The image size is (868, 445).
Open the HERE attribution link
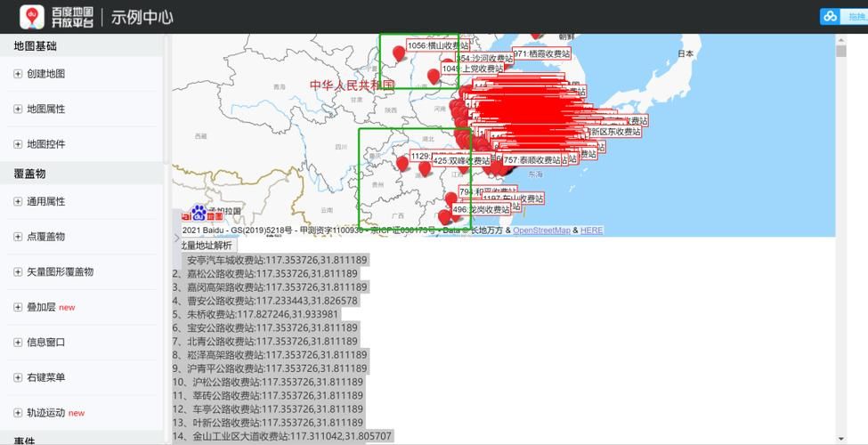tap(592, 231)
